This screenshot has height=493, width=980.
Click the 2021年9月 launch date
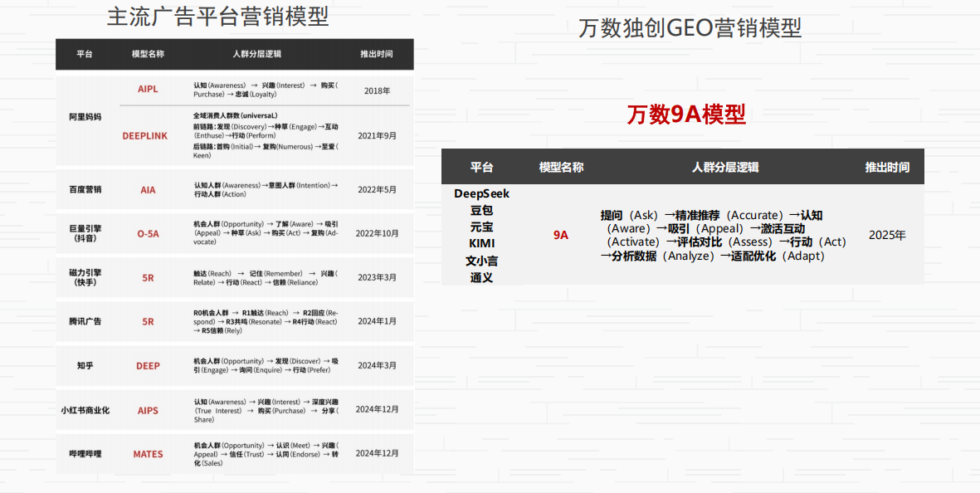377,135
